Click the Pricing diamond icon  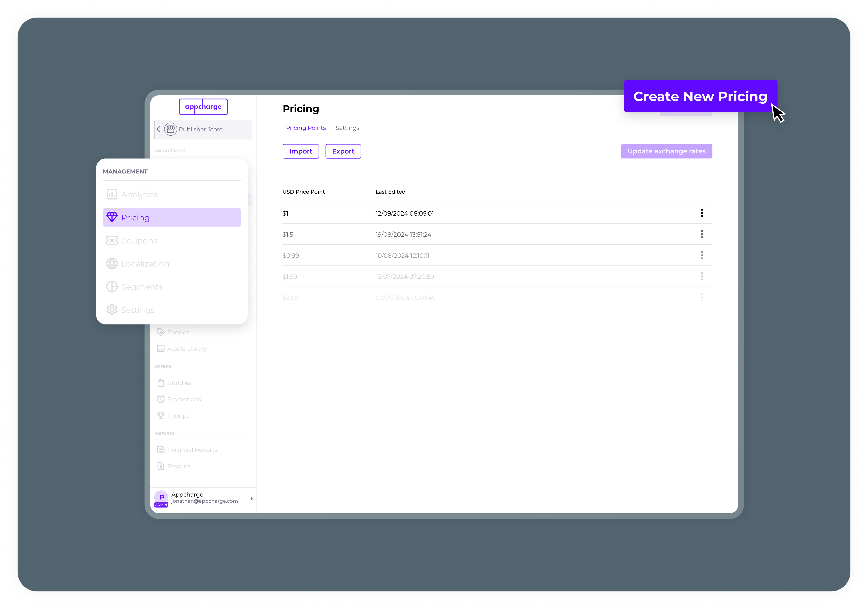[112, 218]
